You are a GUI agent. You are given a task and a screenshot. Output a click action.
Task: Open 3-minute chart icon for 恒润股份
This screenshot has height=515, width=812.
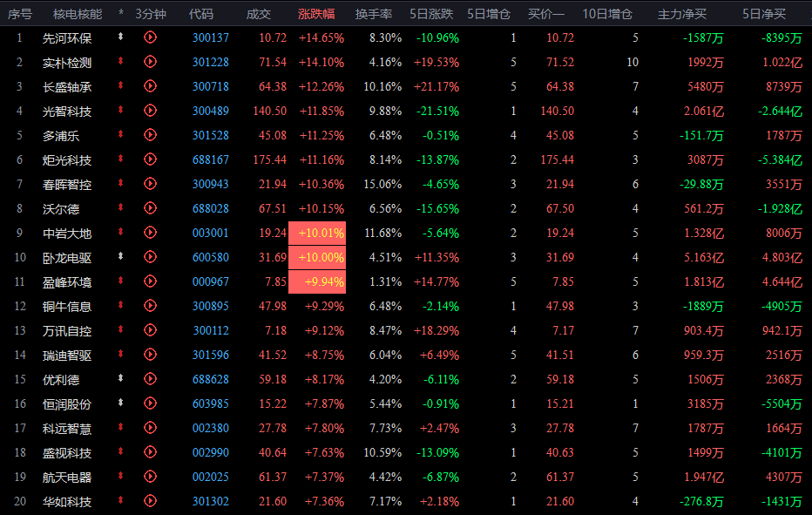point(150,403)
